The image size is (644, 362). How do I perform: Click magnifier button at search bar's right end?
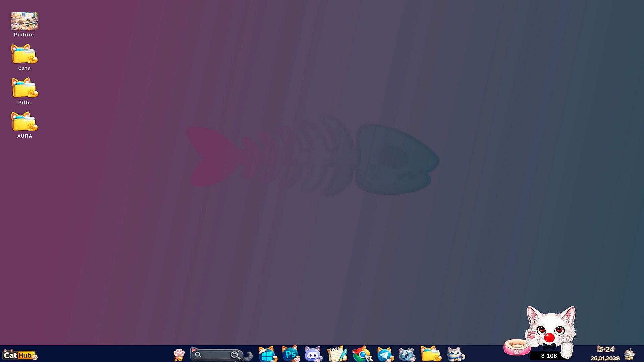235,355
